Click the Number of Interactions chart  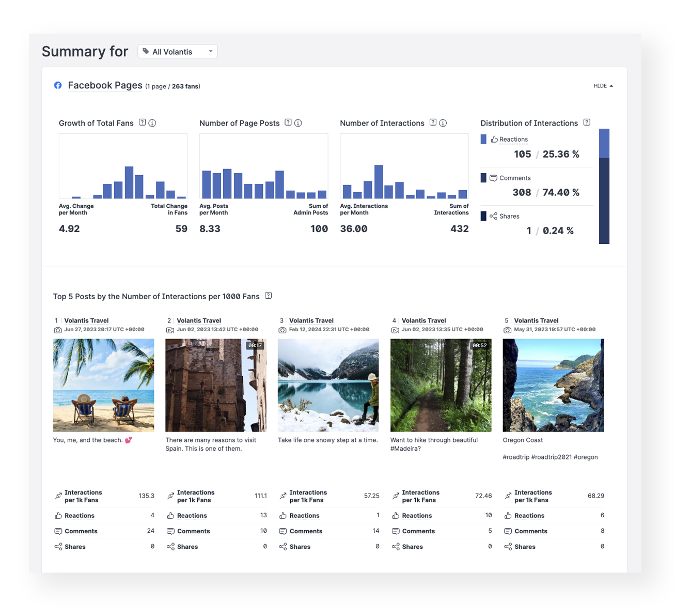click(404, 166)
